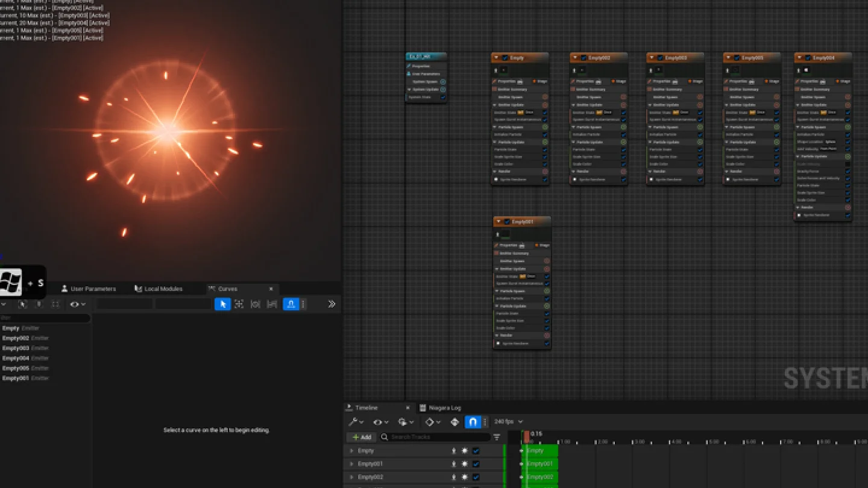Viewport: 868px width, 488px height.
Task: Click the red playhead marker at 0.15
Action: coord(527,436)
